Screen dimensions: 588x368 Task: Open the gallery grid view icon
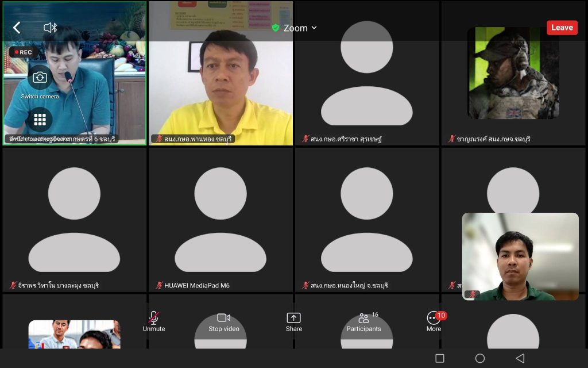pyautogui.click(x=40, y=120)
